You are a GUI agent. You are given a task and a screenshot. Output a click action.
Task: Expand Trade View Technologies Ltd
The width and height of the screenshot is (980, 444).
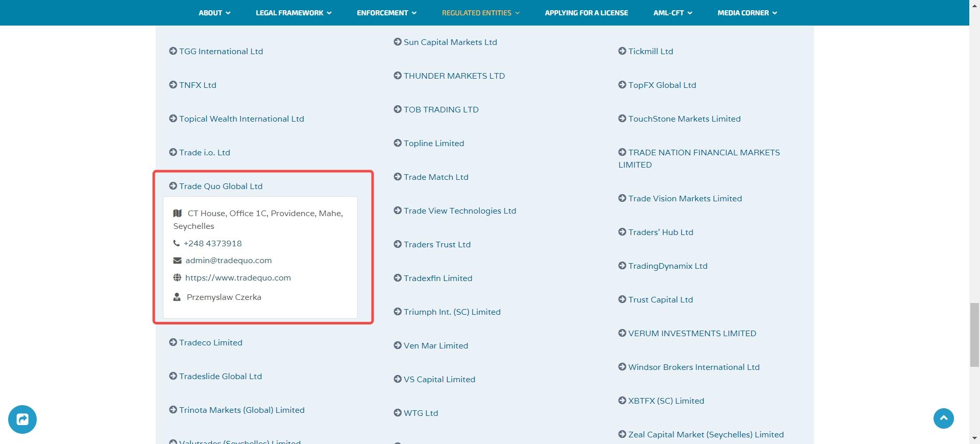coord(455,211)
